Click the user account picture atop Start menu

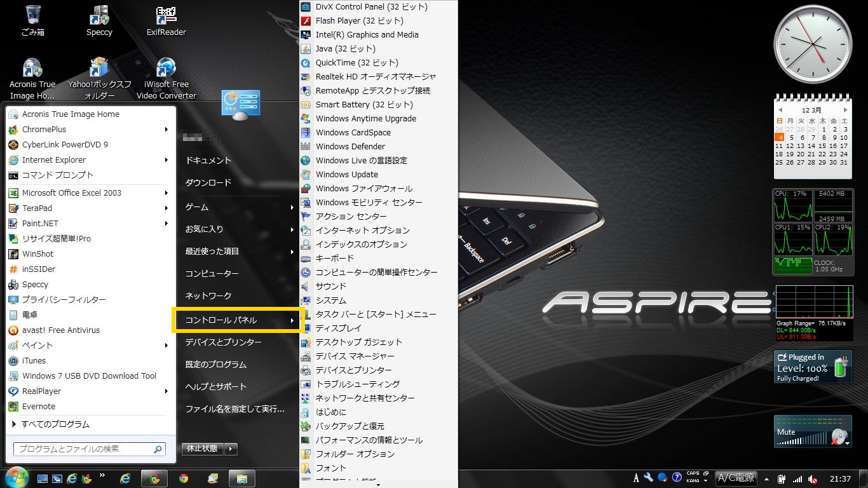240,105
